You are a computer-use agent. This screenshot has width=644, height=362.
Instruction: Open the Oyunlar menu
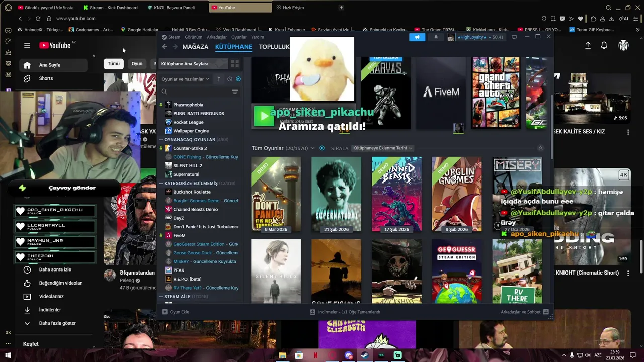(239, 37)
